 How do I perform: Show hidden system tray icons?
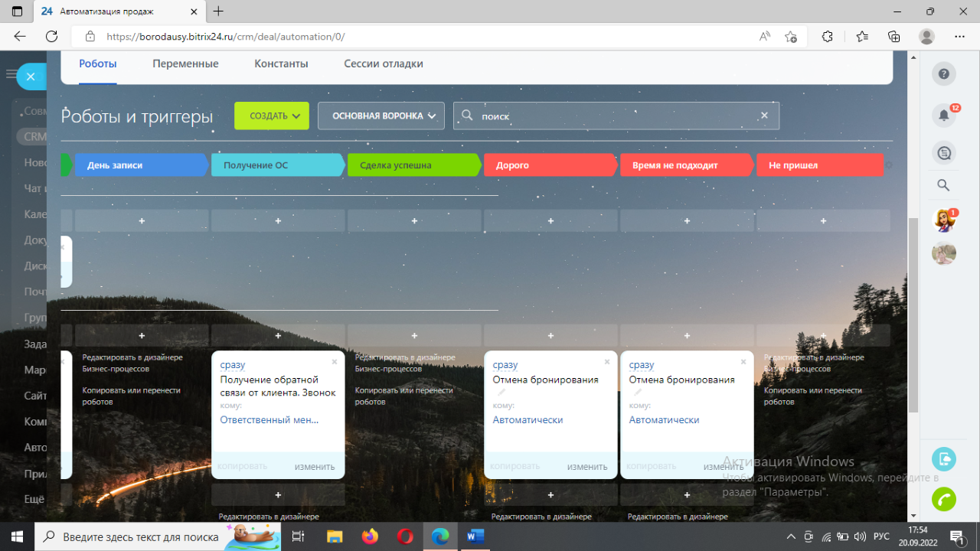792,536
